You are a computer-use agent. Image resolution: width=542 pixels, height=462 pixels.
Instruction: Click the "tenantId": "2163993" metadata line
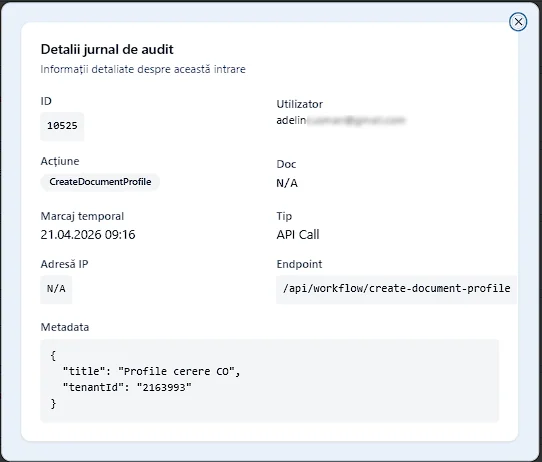[127, 387]
